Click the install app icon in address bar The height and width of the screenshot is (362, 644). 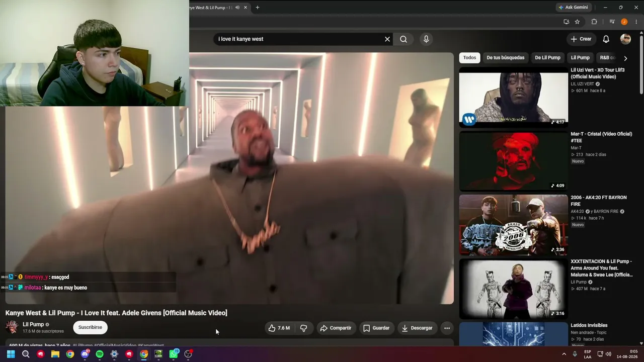pos(567,22)
